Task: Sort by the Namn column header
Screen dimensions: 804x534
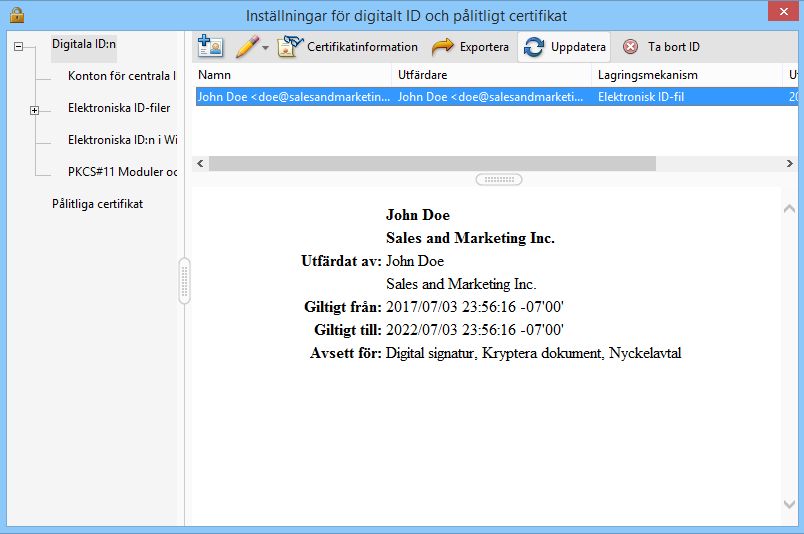Action: click(x=292, y=75)
